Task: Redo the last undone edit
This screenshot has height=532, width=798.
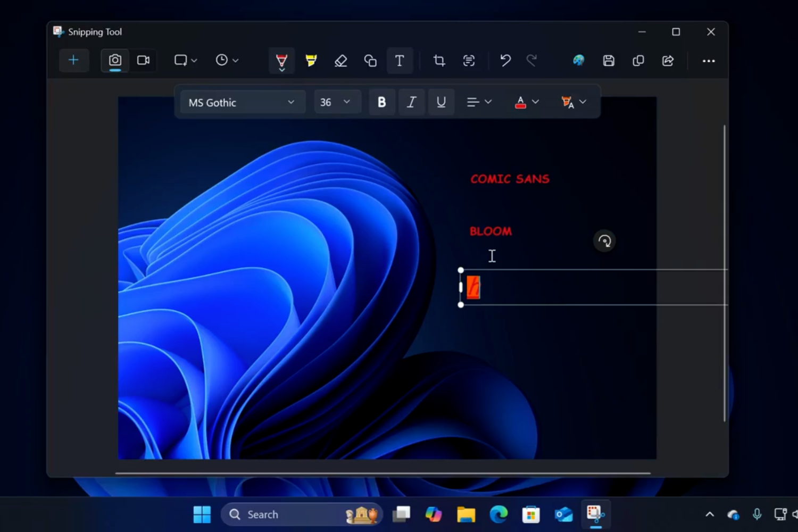Action: [532, 61]
